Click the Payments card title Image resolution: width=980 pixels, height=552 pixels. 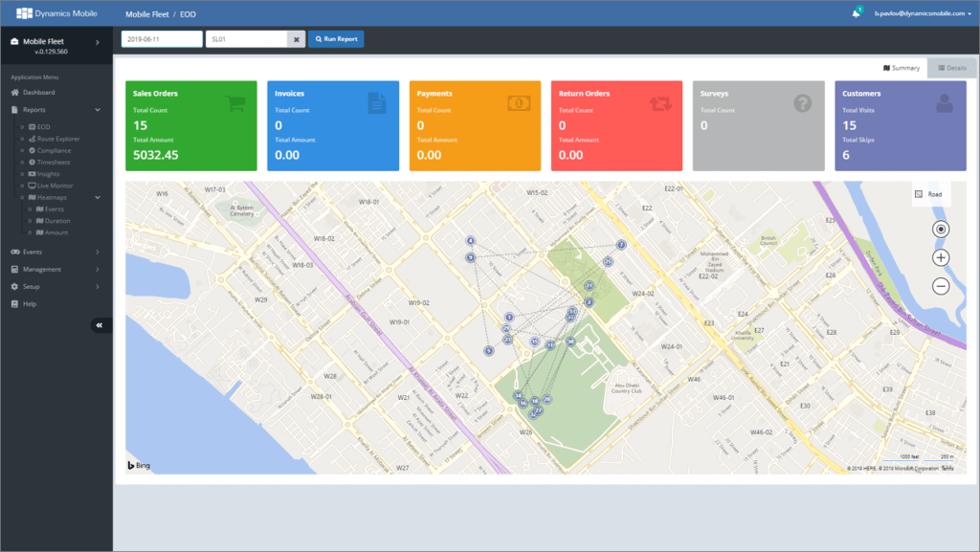tap(434, 94)
